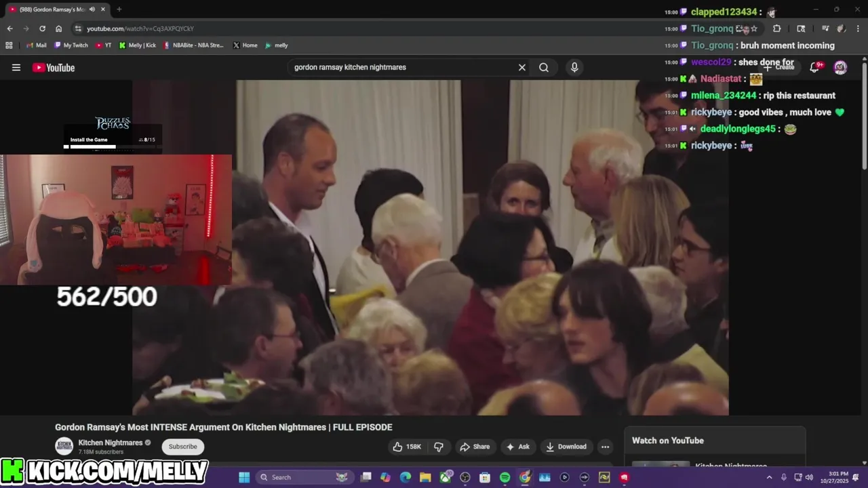Image resolution: width=868 pixels, height=488 pixels.
Task: Open a new browser tab
Action: point(119,9)
